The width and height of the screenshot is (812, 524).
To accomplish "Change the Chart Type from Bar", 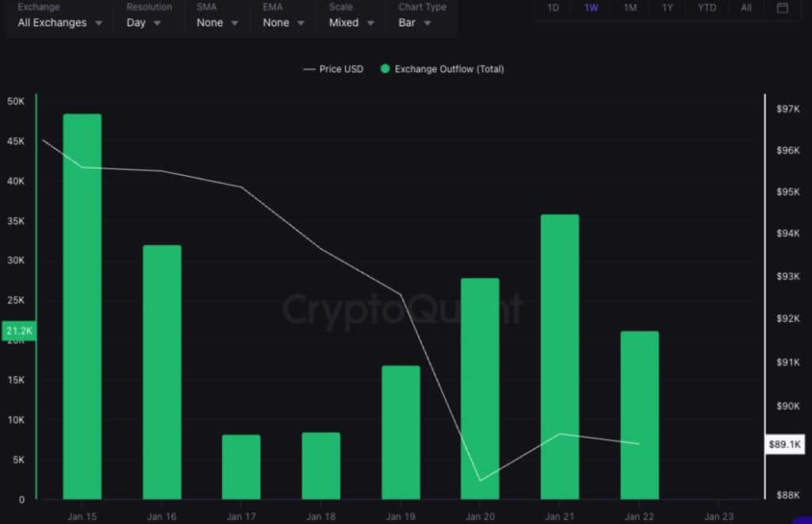I will [413, 22].
